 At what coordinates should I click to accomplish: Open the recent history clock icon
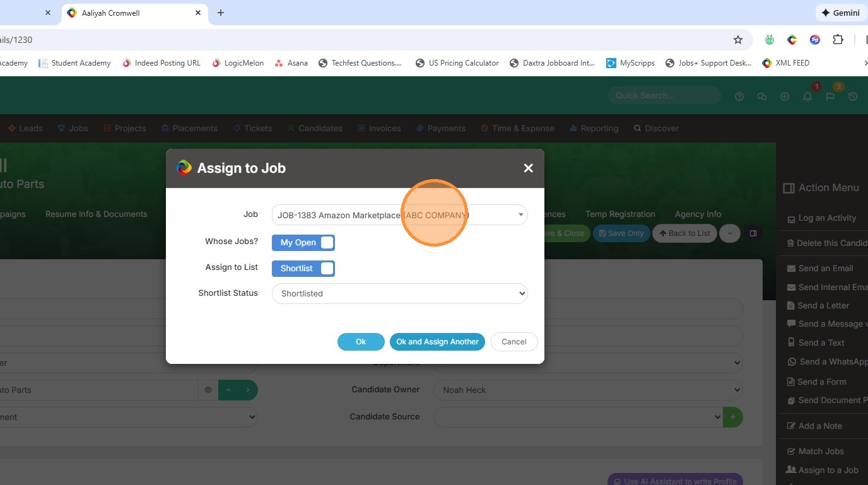click(x=853, y=96)
